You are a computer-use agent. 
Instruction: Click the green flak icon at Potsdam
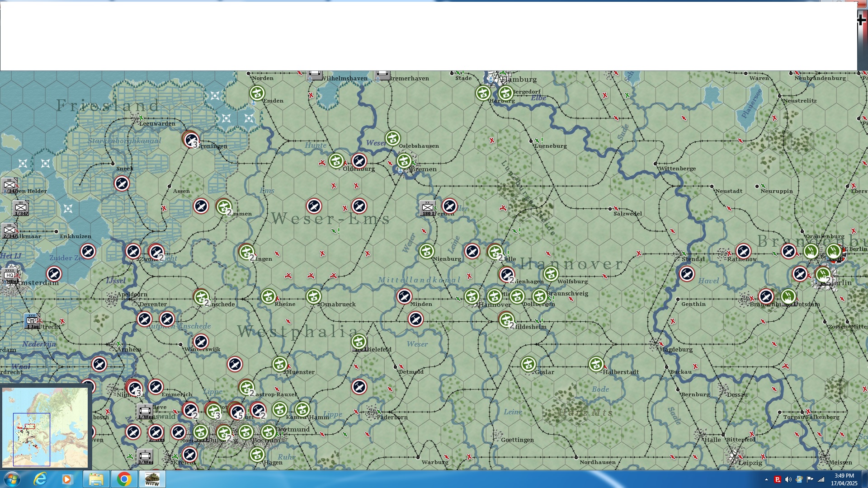tap(788, 296)
